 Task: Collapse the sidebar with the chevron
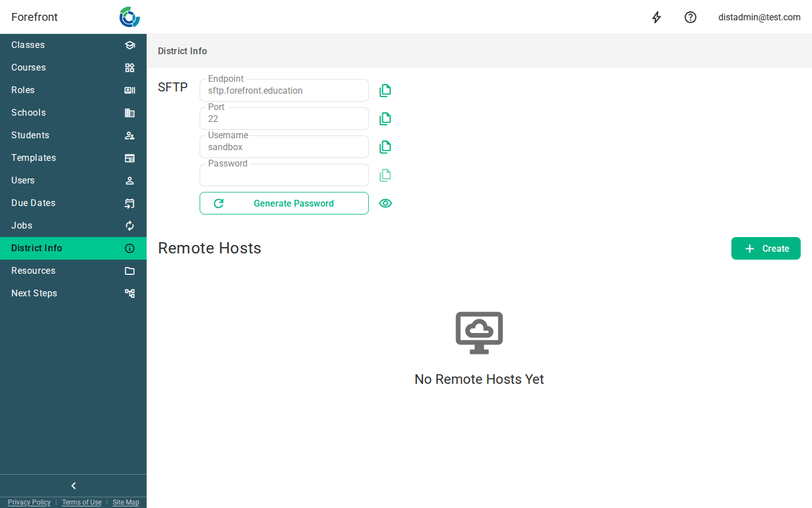tap(73, 485)
